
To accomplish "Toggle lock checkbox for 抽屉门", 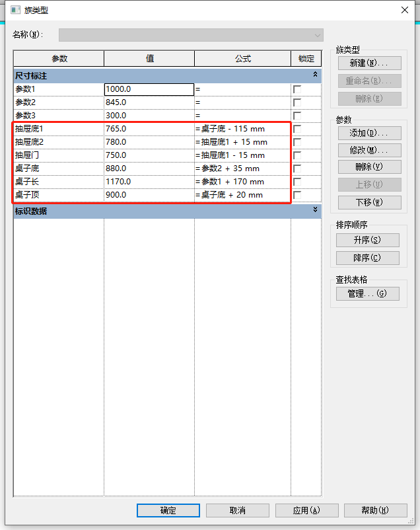I will click(x=297, y=155).
